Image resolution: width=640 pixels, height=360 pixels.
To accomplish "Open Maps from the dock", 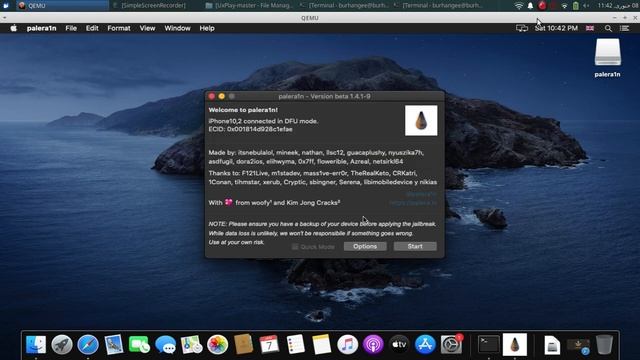I will 191,344.
